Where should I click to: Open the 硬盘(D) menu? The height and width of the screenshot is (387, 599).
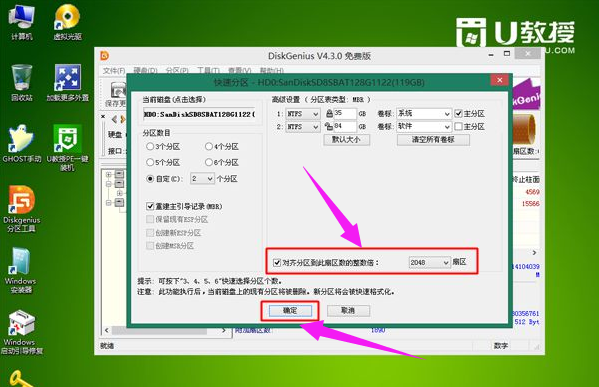pos(145,71)
